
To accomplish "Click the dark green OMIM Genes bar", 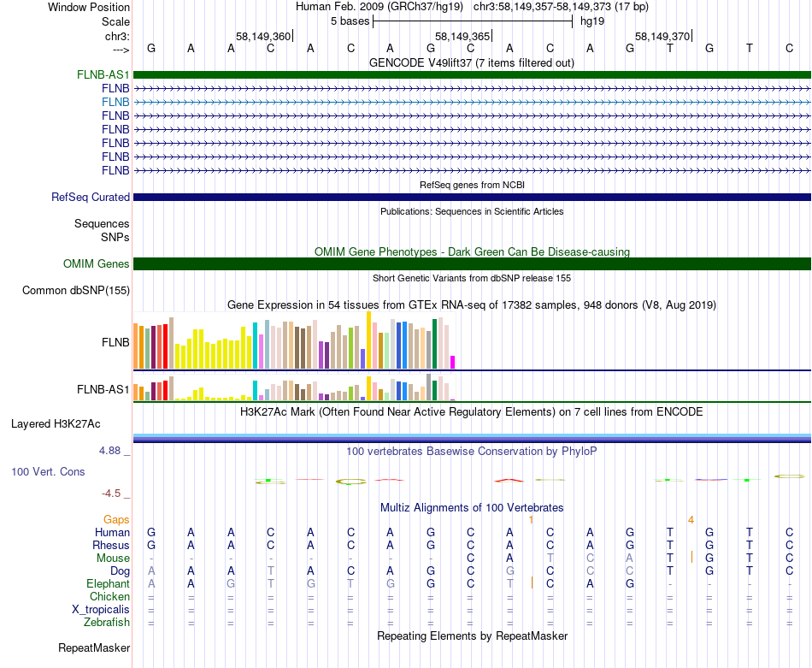I will 472,263.
